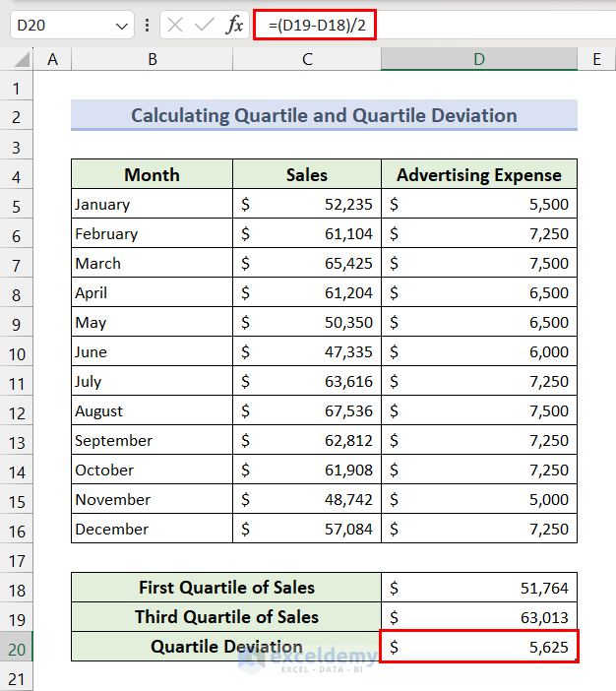Click the Insert Function fx icon

tap(234, 25)
